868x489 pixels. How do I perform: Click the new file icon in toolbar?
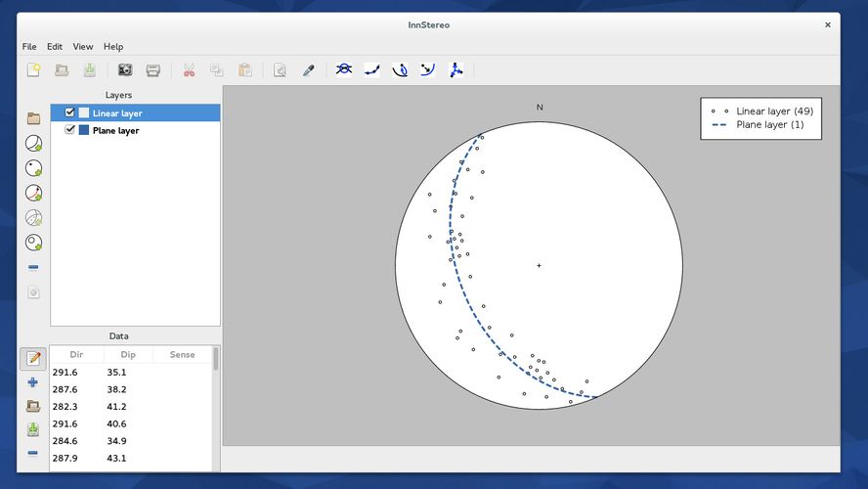[x=33, y=70]
